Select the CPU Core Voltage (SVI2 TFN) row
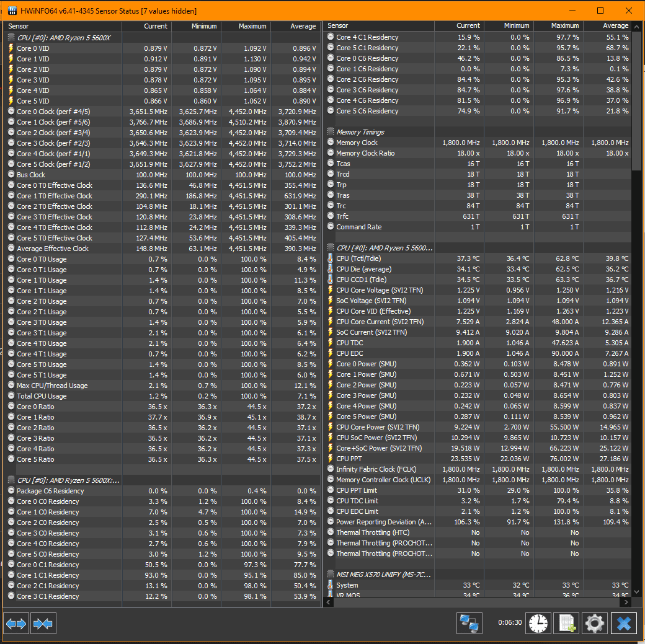645x644 pixels. (478, 290)
